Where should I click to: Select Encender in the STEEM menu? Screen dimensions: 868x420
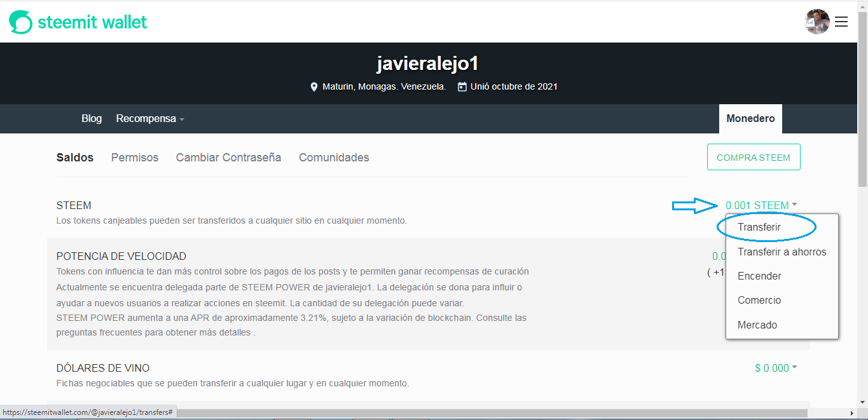(x=759, y=276)
